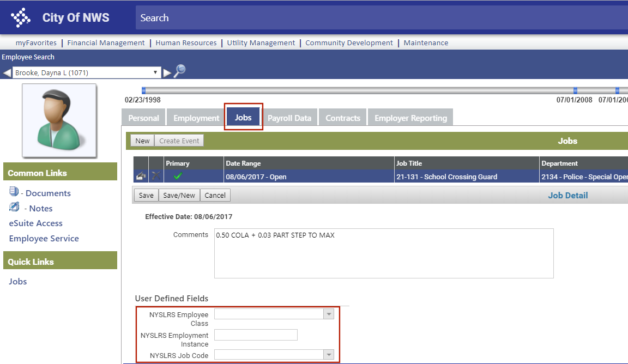The width and height of the screenshot is (628, 364).
Task: Go to previous employee with left arrow
Action: coord(7,73)
